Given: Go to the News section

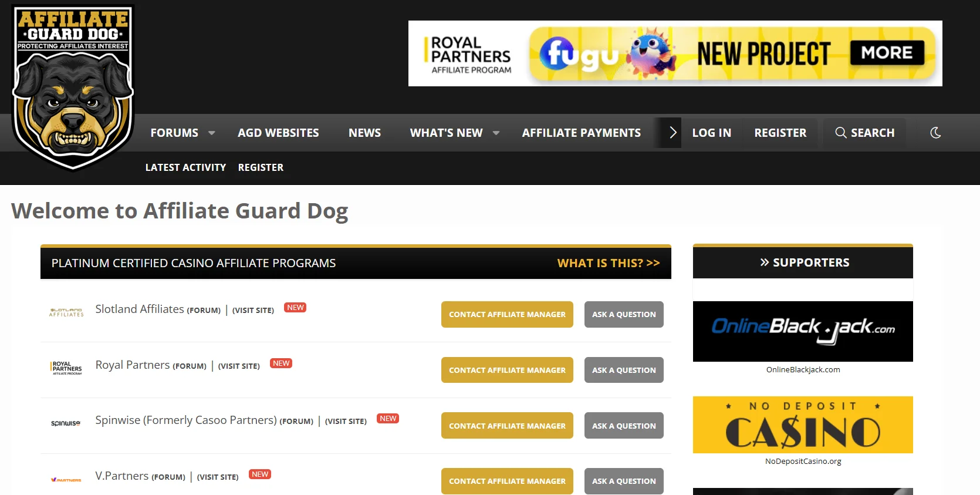Looking at the screenshot, I should (x=364, y=133).
